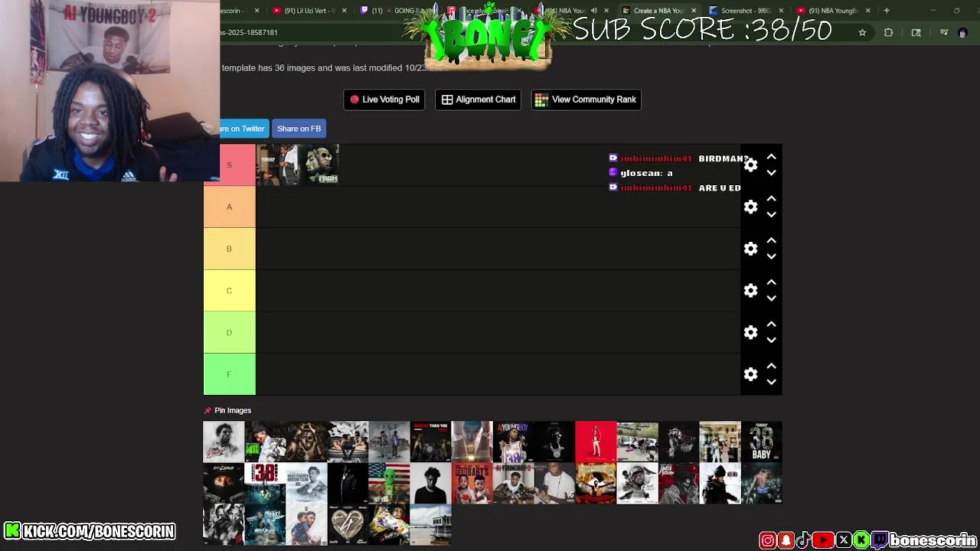
Task: Move F tier row down
Action: (x=771, y=382)
